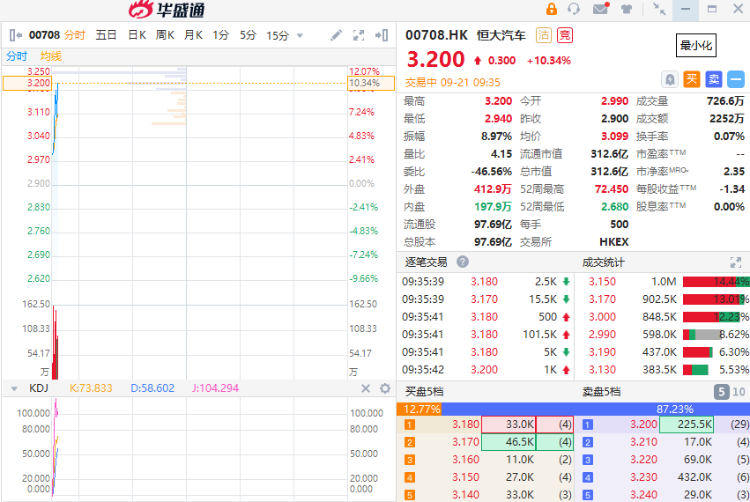Open help question mark next to 逐笔交易

462,262
